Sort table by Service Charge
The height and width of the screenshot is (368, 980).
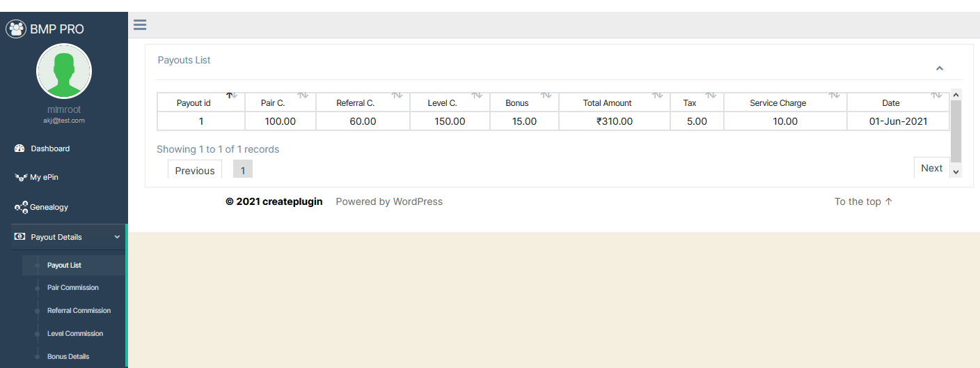coord(777,102)
